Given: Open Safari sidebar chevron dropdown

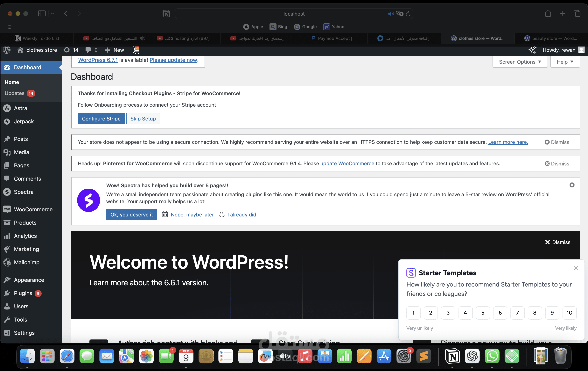Looking at the screenshot, I should click(52, 14).
